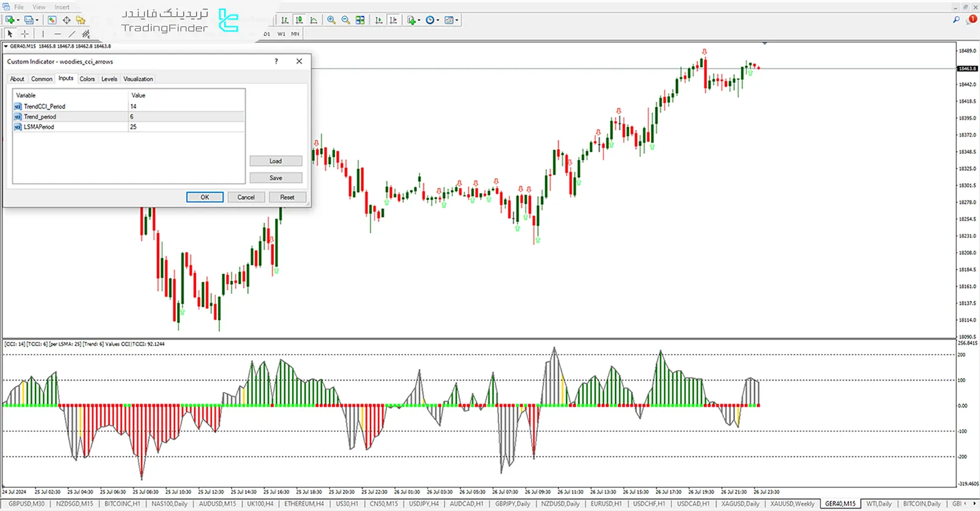Draw a horizontal line tool
This screenshot has width=980, height=511.
tap(58, 34)
